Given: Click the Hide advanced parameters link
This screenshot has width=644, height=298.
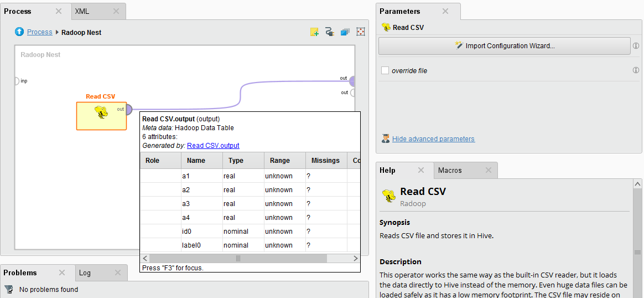Looking at the screenshot, I should (x=433, y=139).
